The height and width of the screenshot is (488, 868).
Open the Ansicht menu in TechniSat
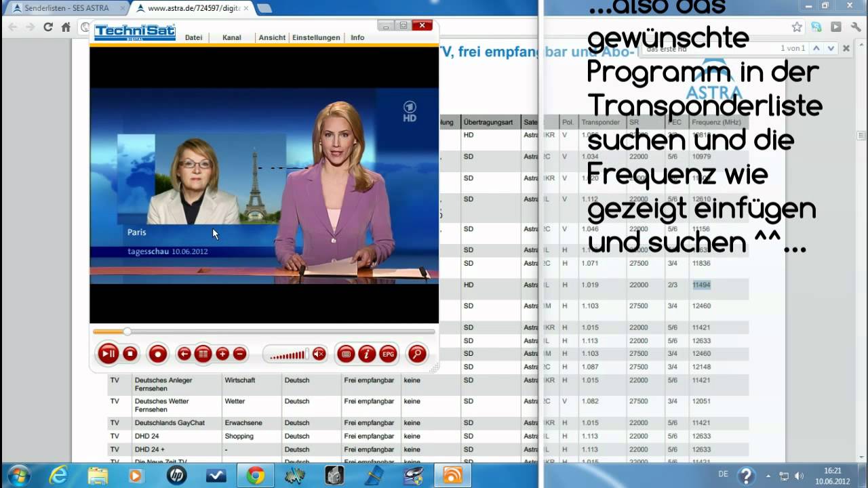(272, 37)
